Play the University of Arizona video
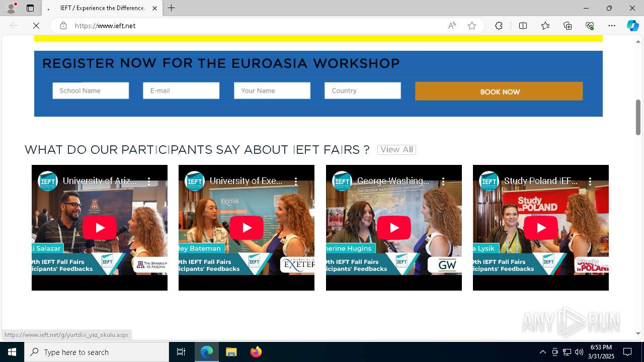644x362 pixels. [100, 228]
